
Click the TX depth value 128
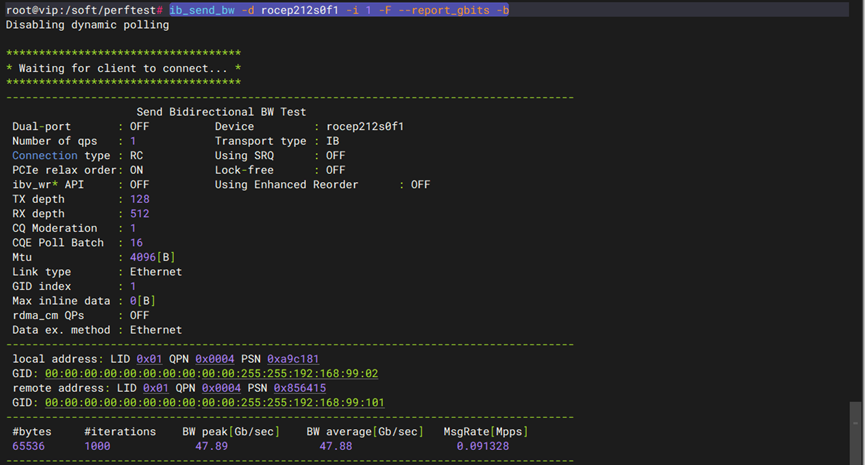pos(140,199)
